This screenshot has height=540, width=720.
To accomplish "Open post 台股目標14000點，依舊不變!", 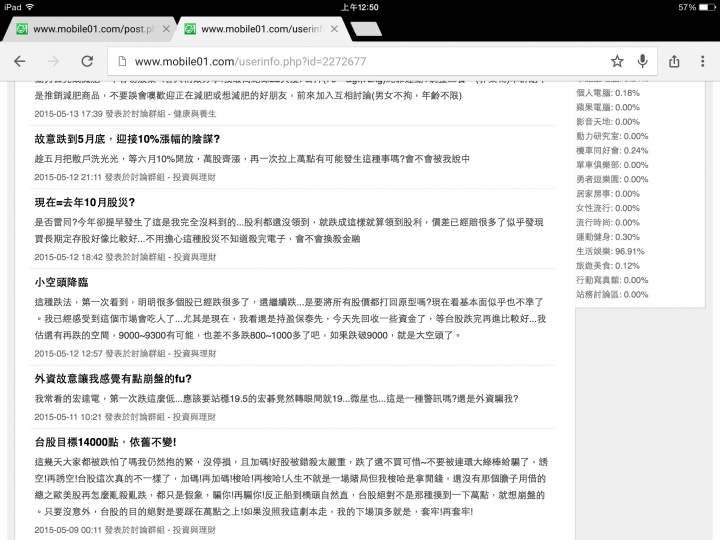I will point(105,442).
